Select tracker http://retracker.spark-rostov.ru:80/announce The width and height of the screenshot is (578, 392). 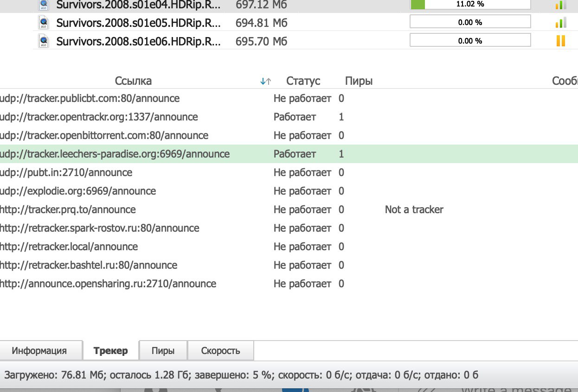99,228
